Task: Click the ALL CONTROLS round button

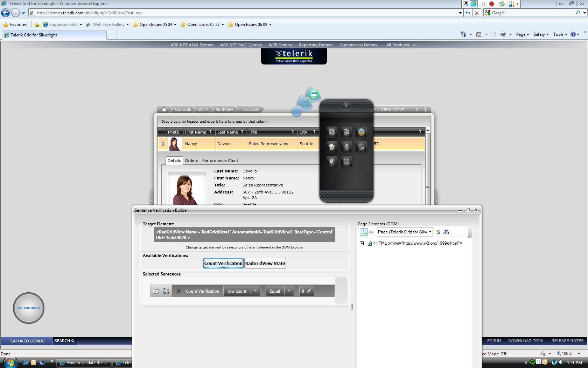Action: point(29,308)
